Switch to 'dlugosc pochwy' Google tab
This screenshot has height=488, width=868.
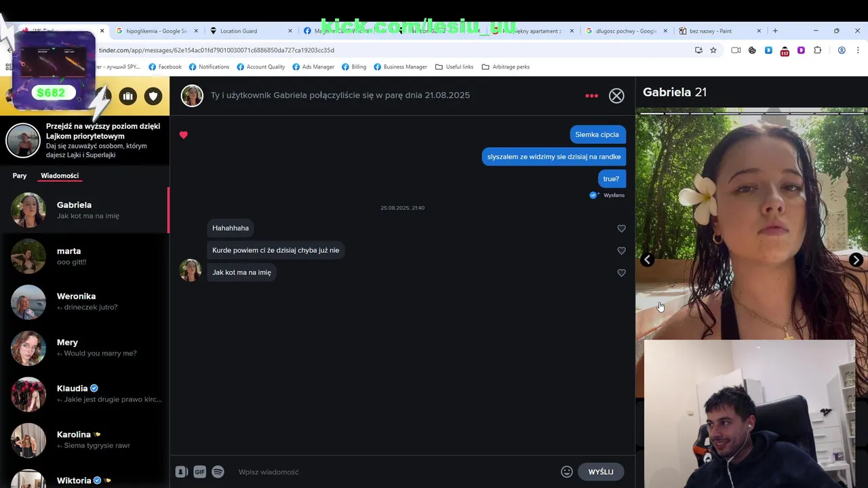point(626,31)
